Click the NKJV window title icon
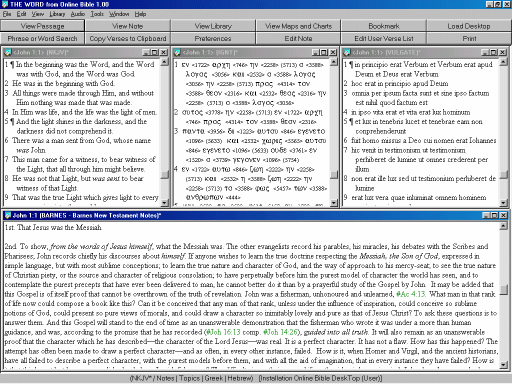 point(8,53)
